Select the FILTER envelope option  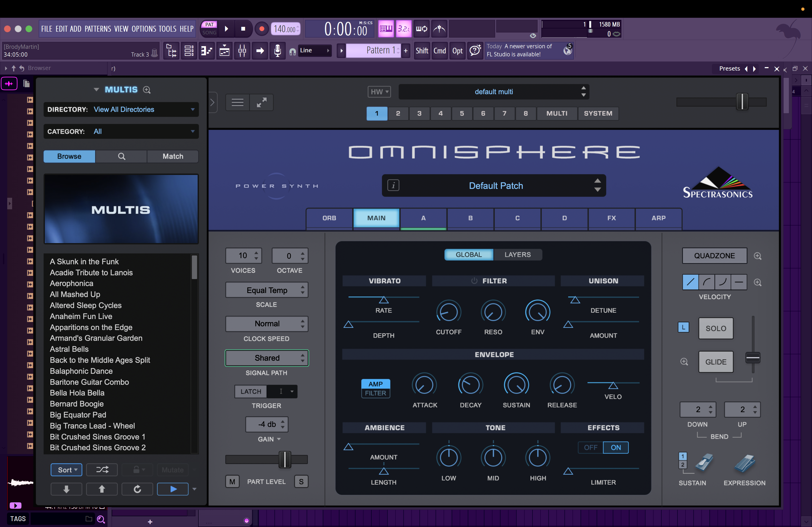[x=376, y=393]
